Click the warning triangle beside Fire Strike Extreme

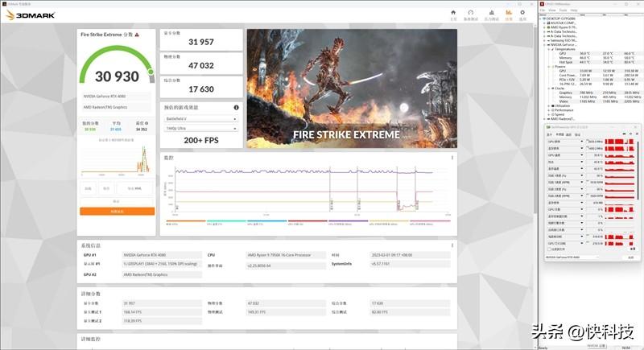pos(138,35)
